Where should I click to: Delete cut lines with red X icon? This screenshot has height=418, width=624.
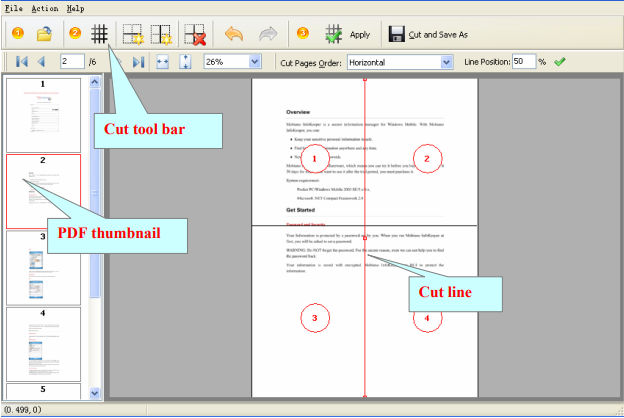pos(195,34)
